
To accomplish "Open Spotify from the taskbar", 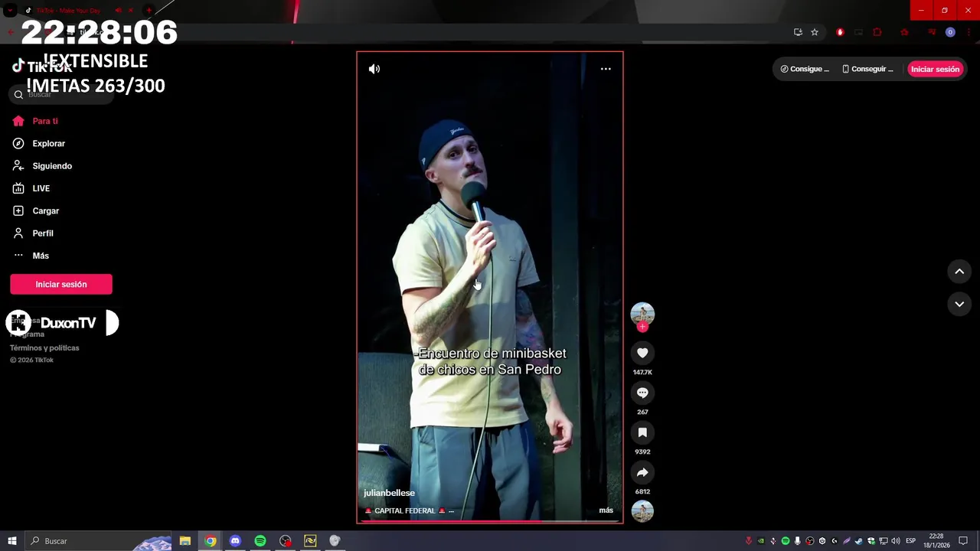I will pos(260,541).
